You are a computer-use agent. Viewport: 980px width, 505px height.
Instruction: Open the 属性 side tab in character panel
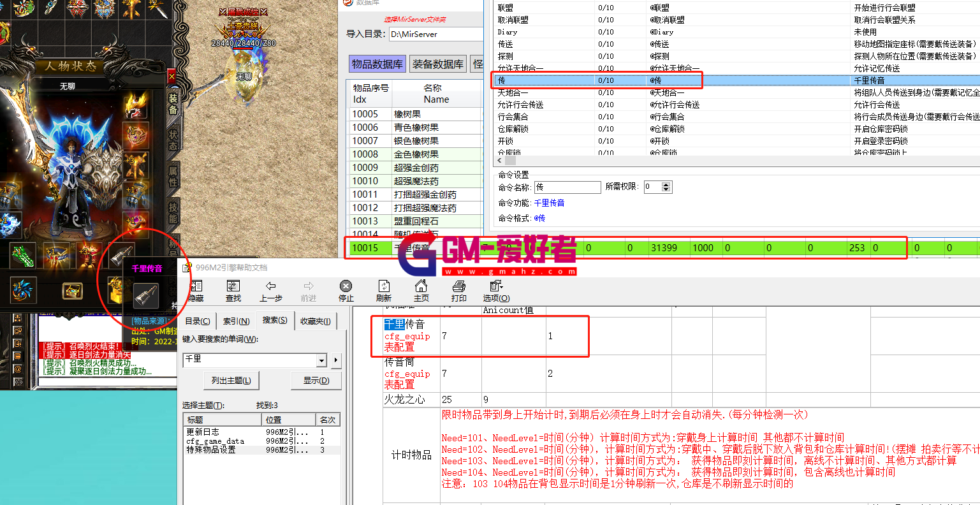point(173,177)
